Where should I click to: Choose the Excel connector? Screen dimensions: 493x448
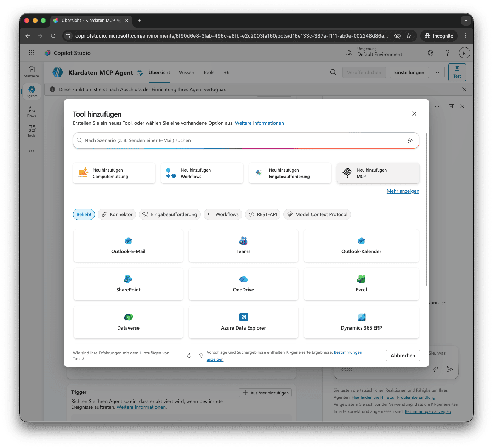[x=361, y=284]
